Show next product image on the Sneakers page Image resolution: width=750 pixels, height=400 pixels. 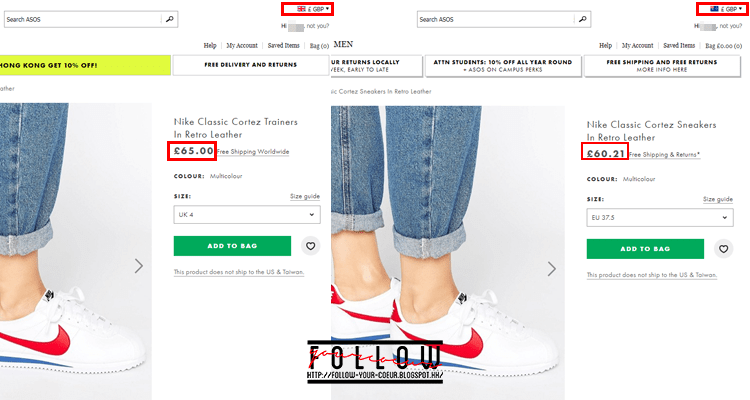click(x=551, y=268)
